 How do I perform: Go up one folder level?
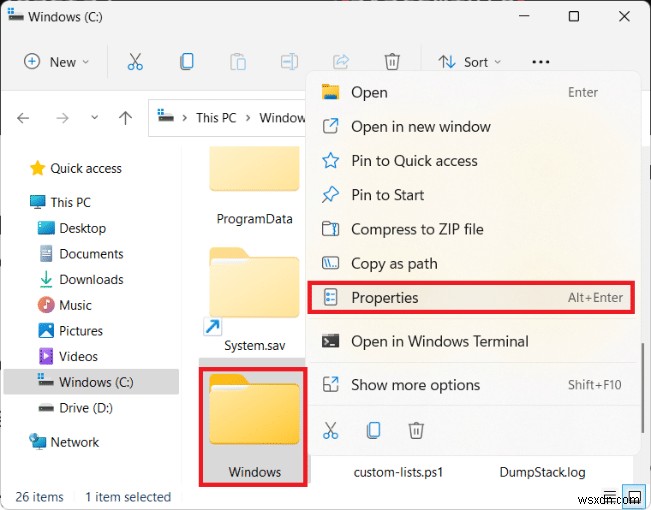(x=125, y=118)
